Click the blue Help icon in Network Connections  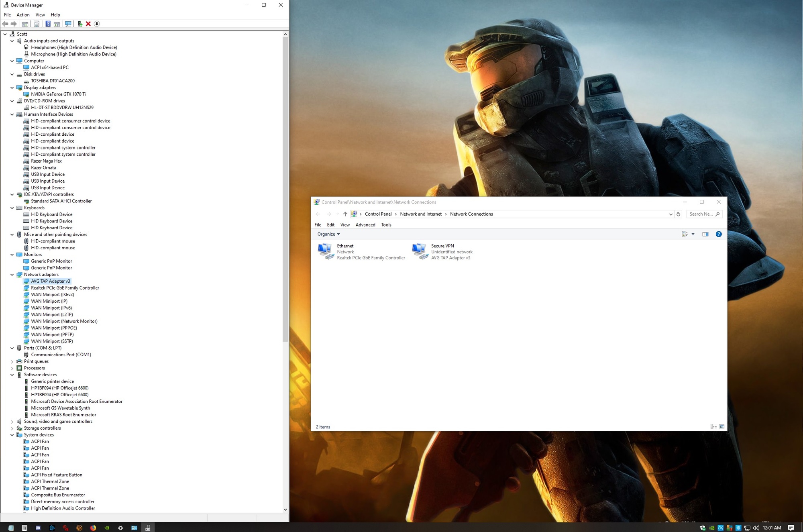(x=719, y=234)
